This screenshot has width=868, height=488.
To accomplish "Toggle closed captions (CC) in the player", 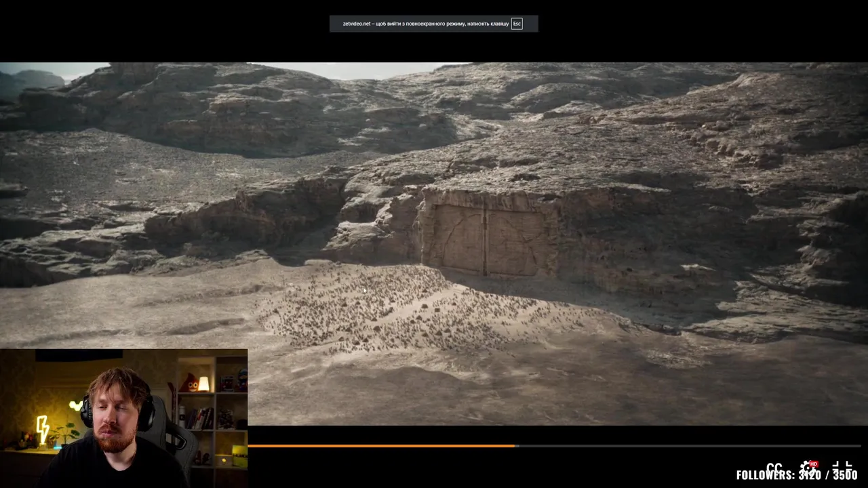I will [x=774, y=468].
